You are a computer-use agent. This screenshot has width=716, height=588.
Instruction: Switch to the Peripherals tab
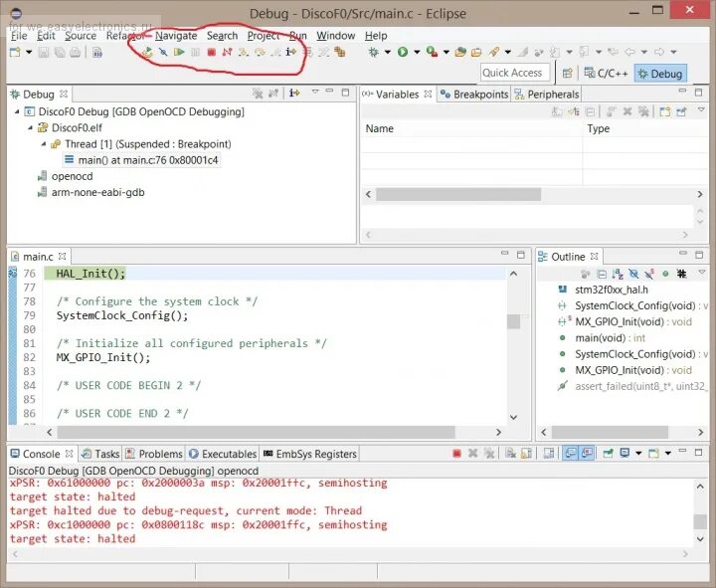click(547, 95)
